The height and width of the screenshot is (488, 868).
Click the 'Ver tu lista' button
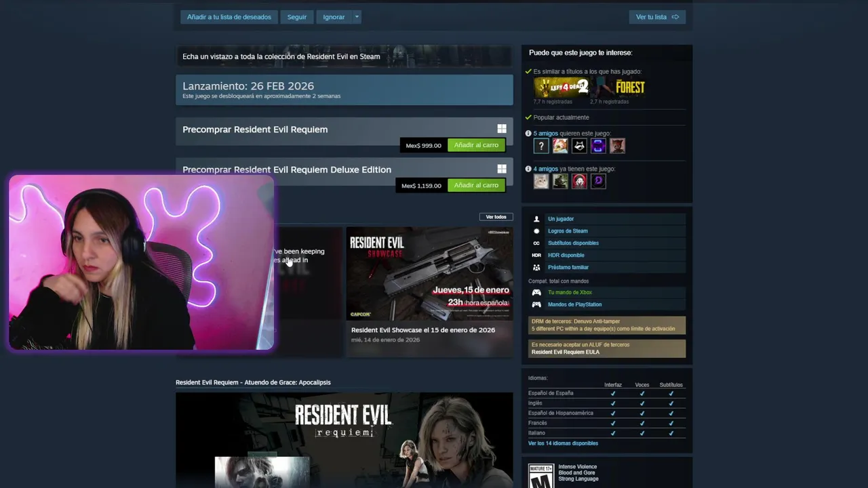click(657, 17)
